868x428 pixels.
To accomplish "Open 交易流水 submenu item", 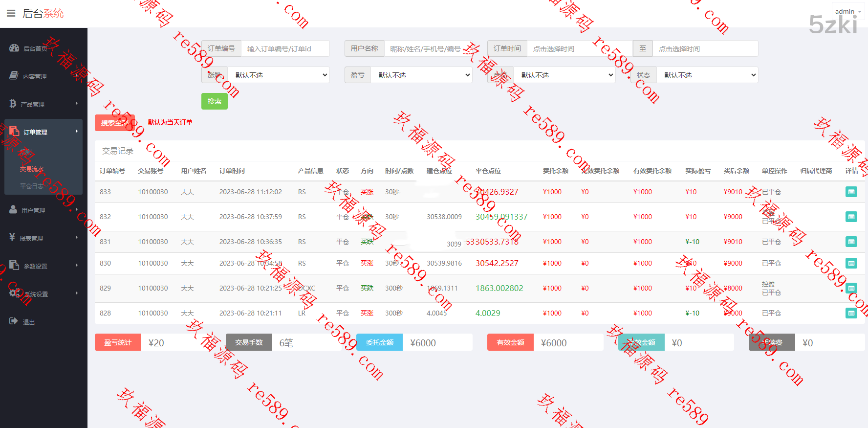I will pyautogui.click(x=32, y=169).
